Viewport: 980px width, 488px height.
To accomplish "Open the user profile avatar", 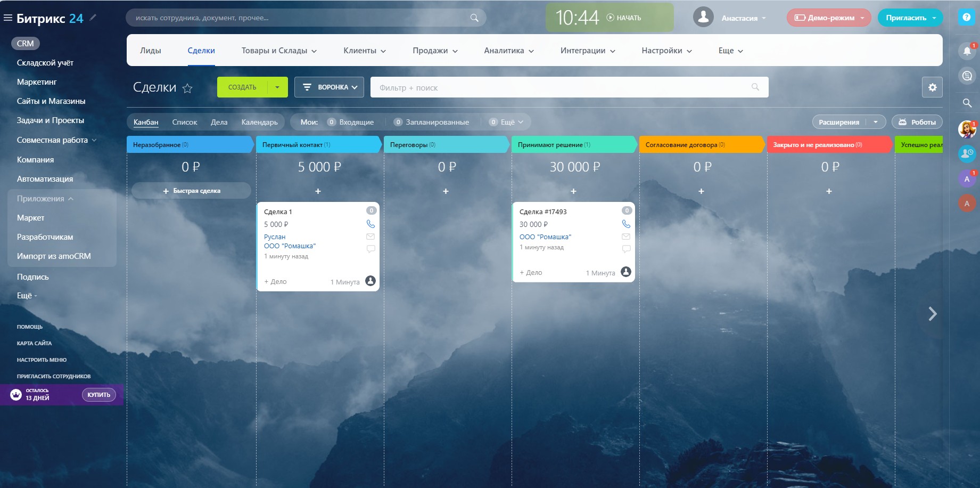I will [703, 17].
